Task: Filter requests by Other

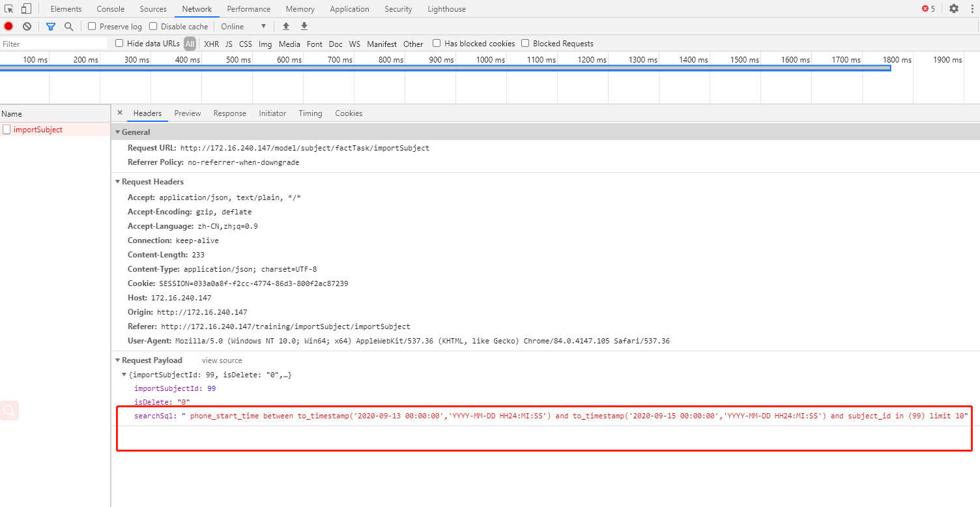Action: (x=413, y=44)
